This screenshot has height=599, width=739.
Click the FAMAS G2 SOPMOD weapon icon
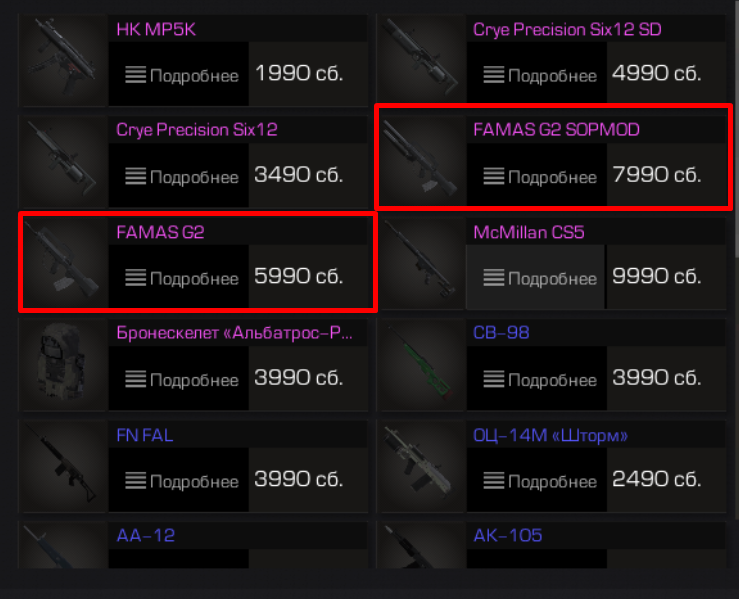[x=422, y=161]
